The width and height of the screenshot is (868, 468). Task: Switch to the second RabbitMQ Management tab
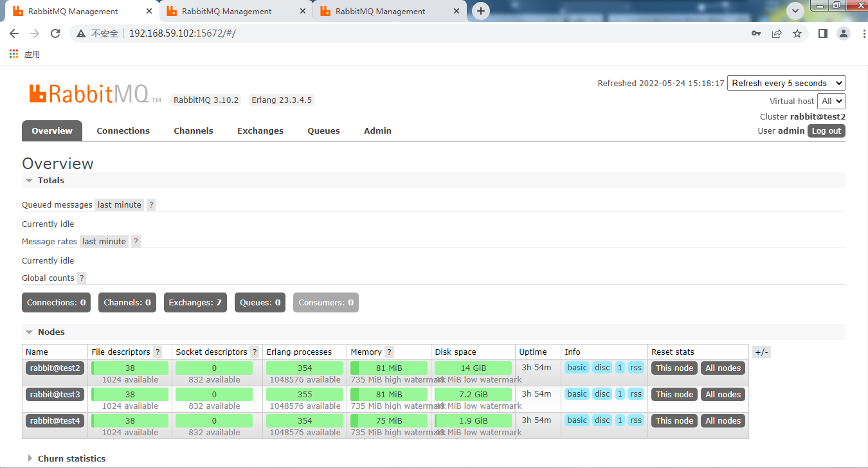(235, 12)
